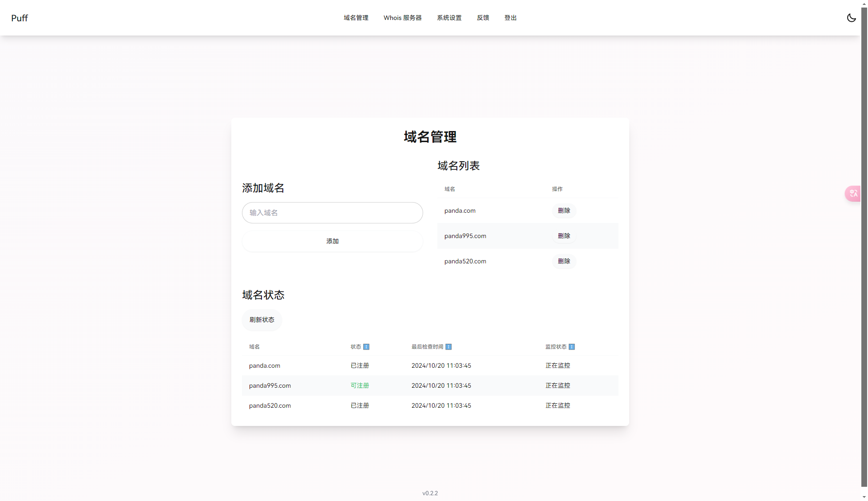Select panda995.com in 域名列表

tap(465, 236)
